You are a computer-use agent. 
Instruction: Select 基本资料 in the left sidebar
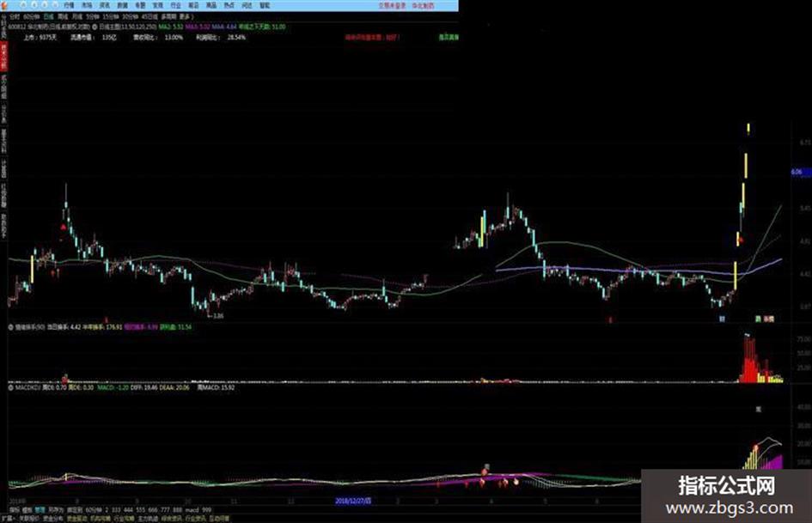coord(3,140)
